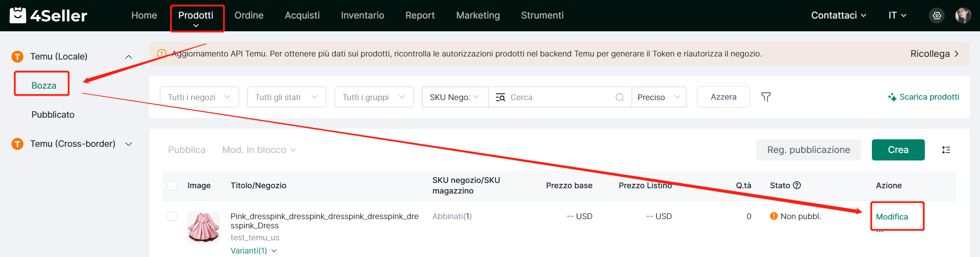
Task: Click the Reg. pubblicazione button
Action: pos(808,150)
